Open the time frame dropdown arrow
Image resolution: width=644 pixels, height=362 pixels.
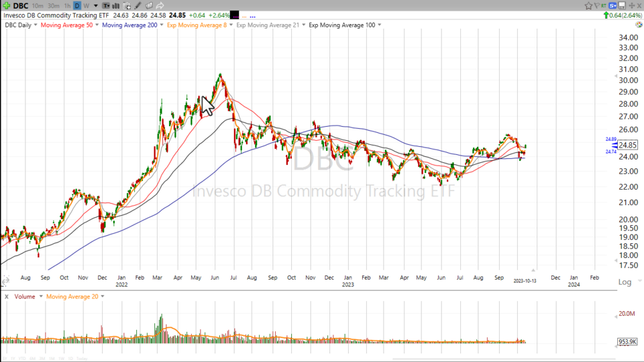coord(96,6)
